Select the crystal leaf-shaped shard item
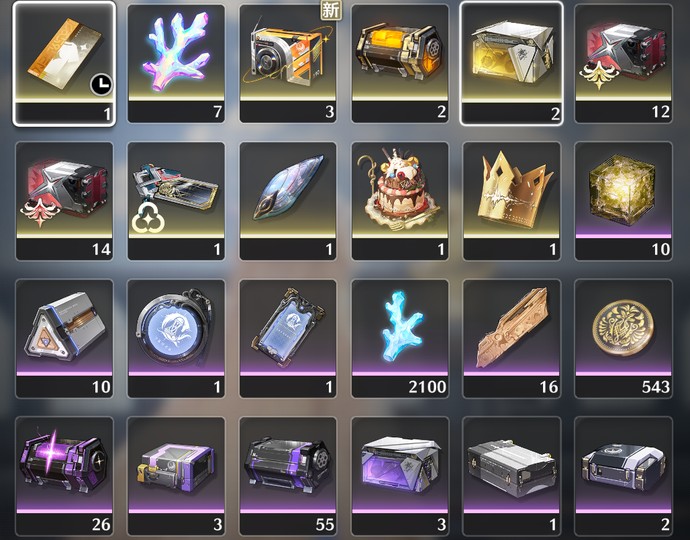 click(x=288, y=201)
